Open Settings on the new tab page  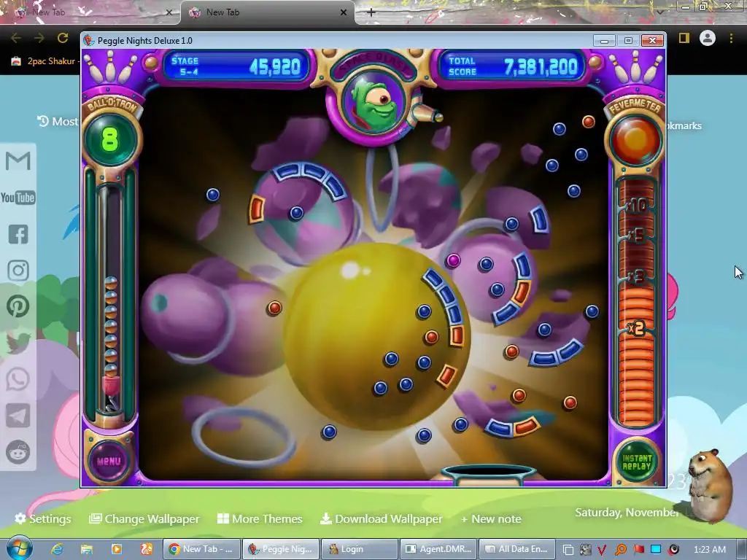click(43, 518)
